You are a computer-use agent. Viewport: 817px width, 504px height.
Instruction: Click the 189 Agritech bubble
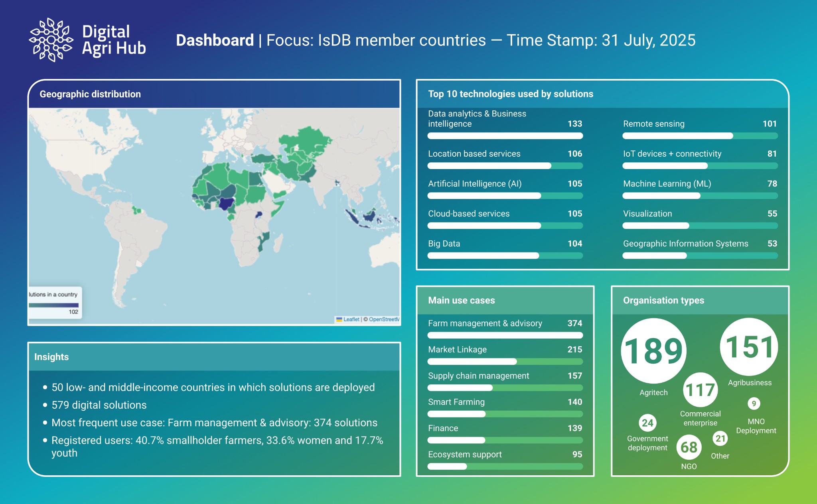click(653, 350)
